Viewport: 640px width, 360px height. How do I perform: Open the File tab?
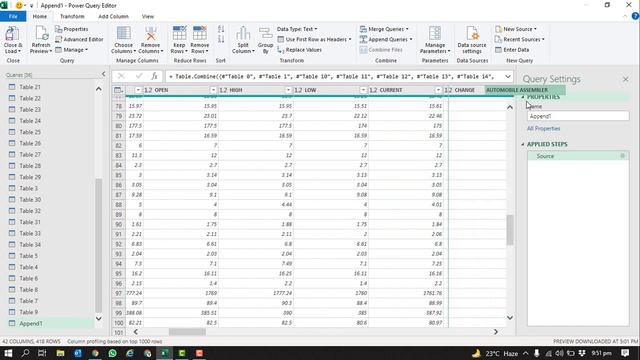(x=13, y=16)
